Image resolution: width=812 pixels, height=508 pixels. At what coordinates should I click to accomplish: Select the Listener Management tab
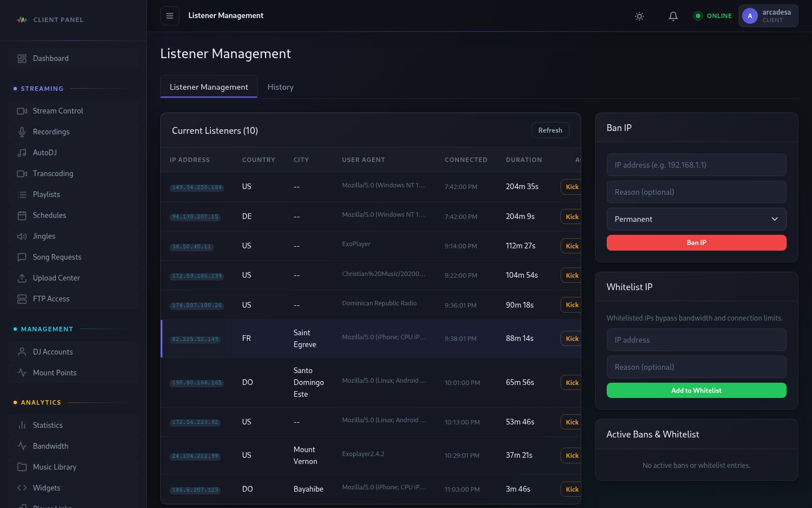[x=209, y=87]
